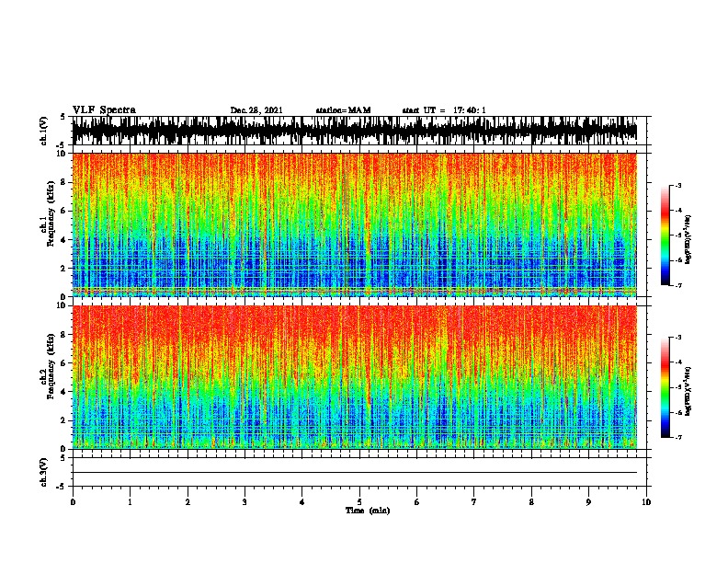This screenshot has width=728, height=563.
Task: Click the "-7" label on ch.2 color scale
Action: [678, 437]
